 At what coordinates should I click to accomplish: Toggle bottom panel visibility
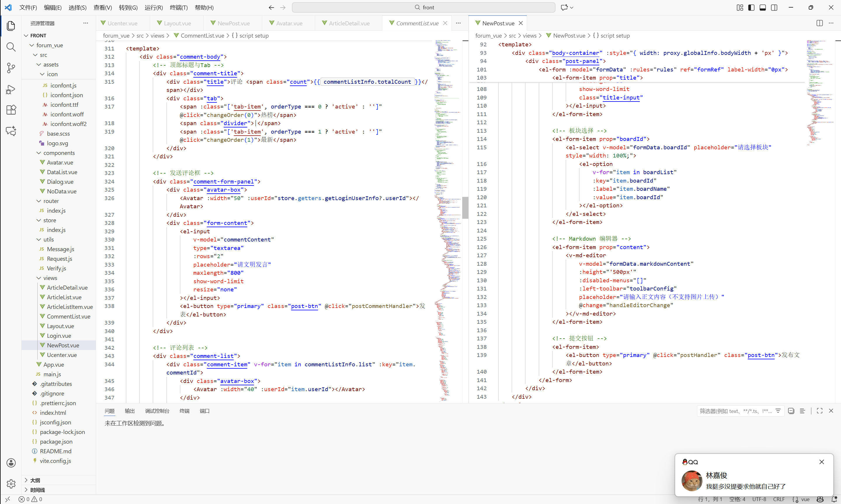click(x=762, y=8)
